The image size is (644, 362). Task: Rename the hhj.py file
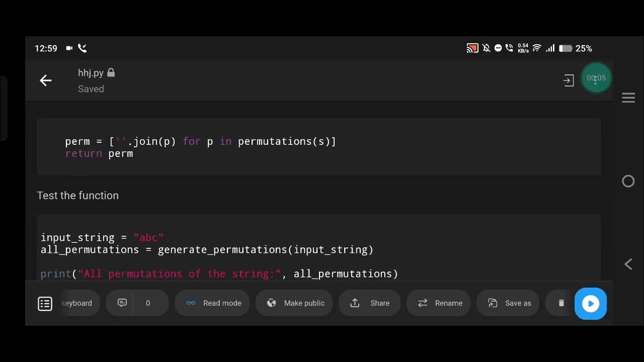click(x=439, y=303)
